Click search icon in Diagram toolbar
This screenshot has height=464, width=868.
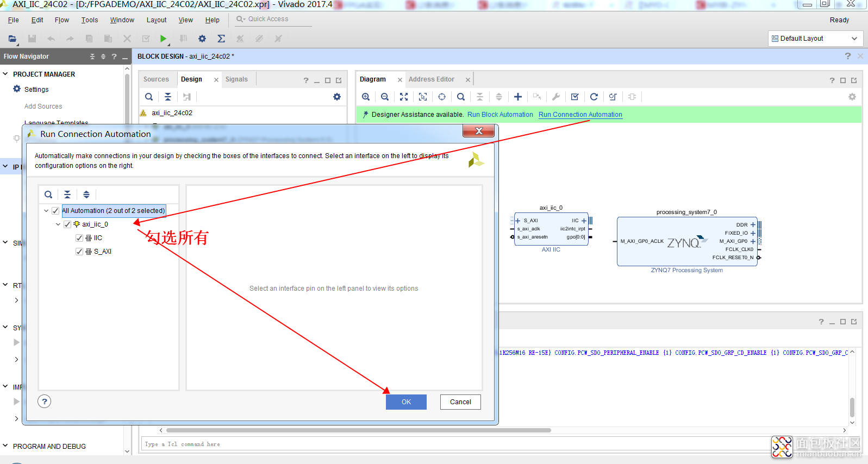coord(461,97)
